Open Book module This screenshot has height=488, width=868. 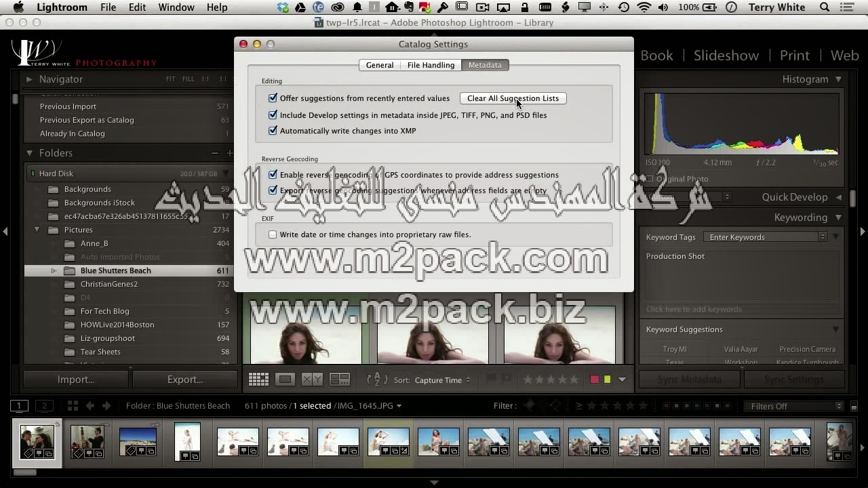point(656,56)
